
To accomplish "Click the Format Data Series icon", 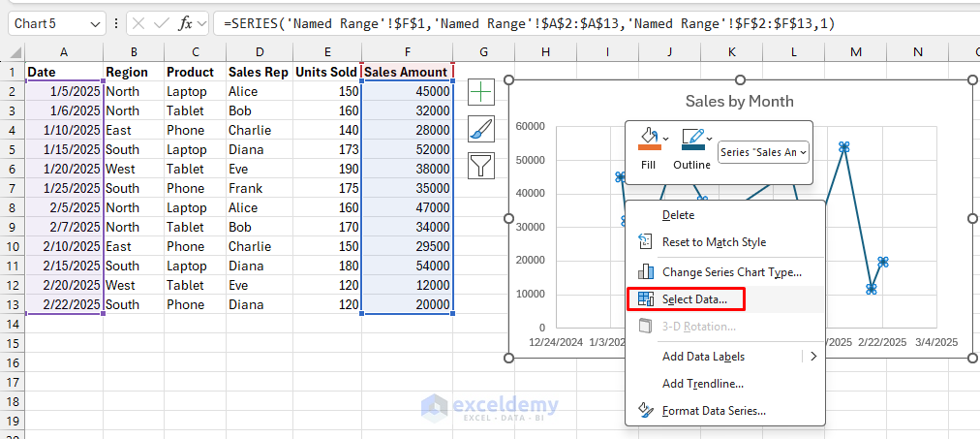I will [x=646, y=411].
